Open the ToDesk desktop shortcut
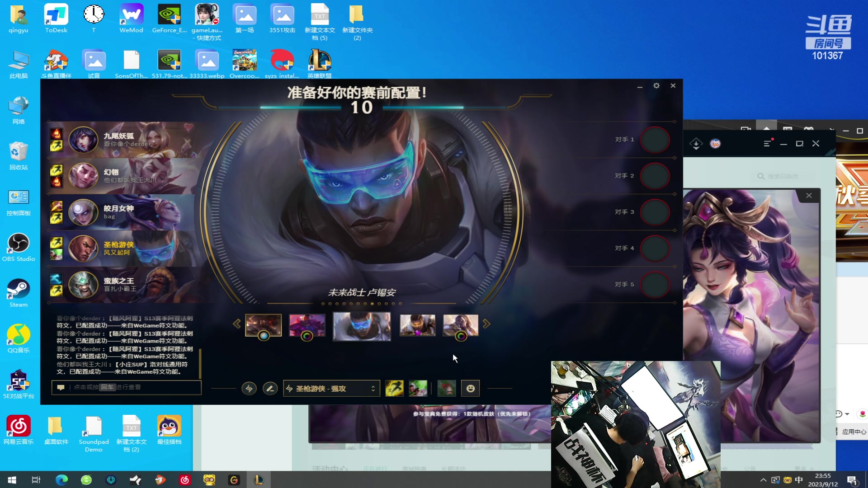Image resolution: width=868 pixels, height=488 pixels. tap(56, 19)
